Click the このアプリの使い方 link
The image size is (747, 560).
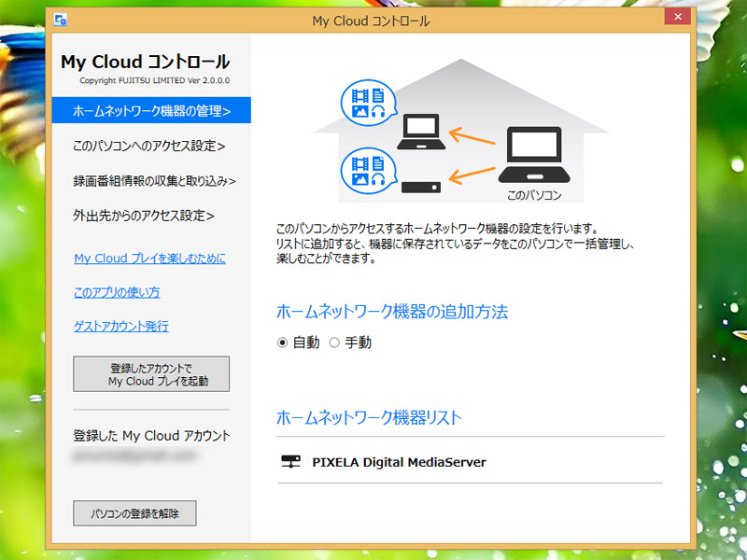117,292
